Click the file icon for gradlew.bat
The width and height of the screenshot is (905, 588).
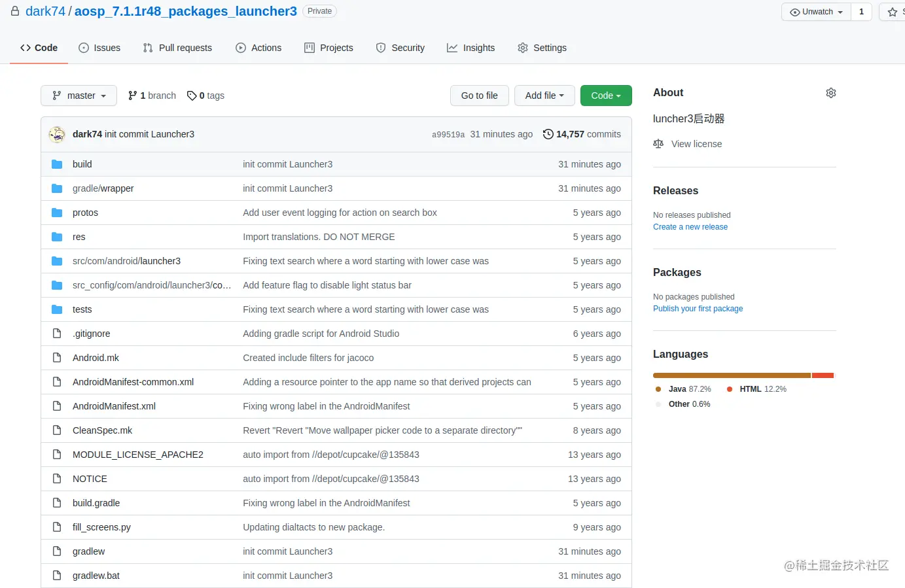pos(57,576)
